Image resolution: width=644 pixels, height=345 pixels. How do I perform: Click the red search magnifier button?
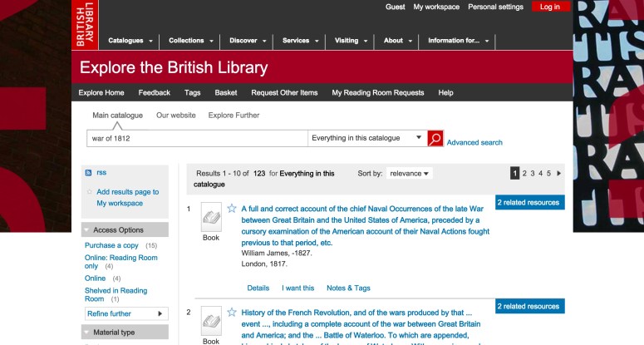[x=435, y=138]
